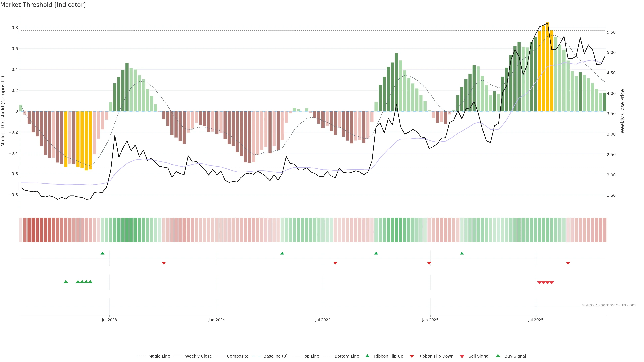This screenshot has width=644, height=362.
Task: Click the Market Threshold [Indicator] title
Action: click(x=43, y=5)
